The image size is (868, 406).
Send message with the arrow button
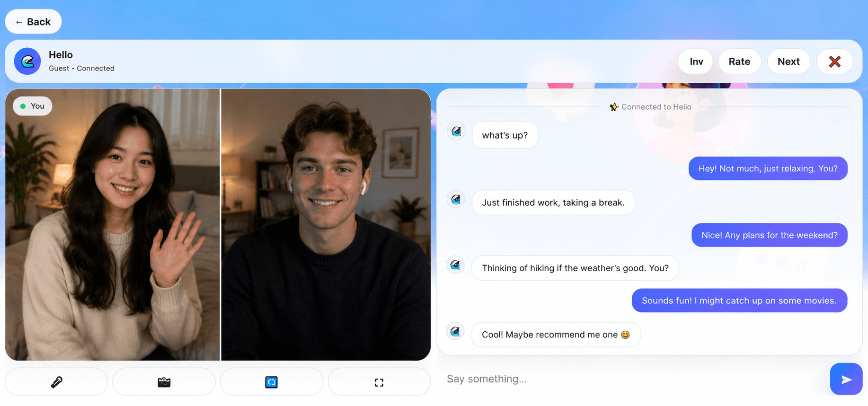pos(846,379)
